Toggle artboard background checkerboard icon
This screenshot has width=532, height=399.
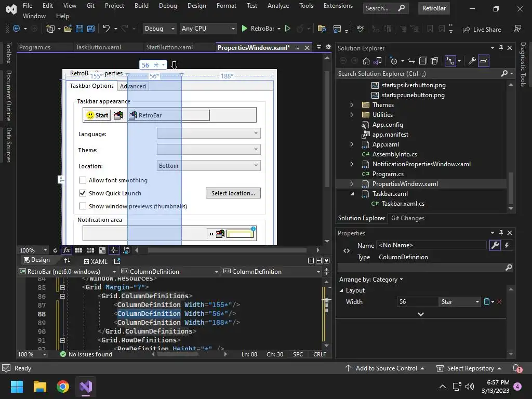point(102,250)
